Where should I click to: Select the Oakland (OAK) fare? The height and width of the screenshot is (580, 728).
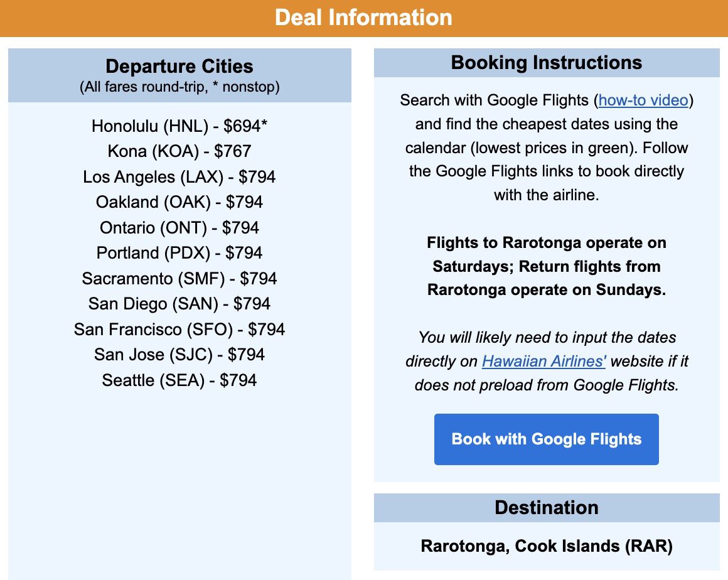point(178,202)
